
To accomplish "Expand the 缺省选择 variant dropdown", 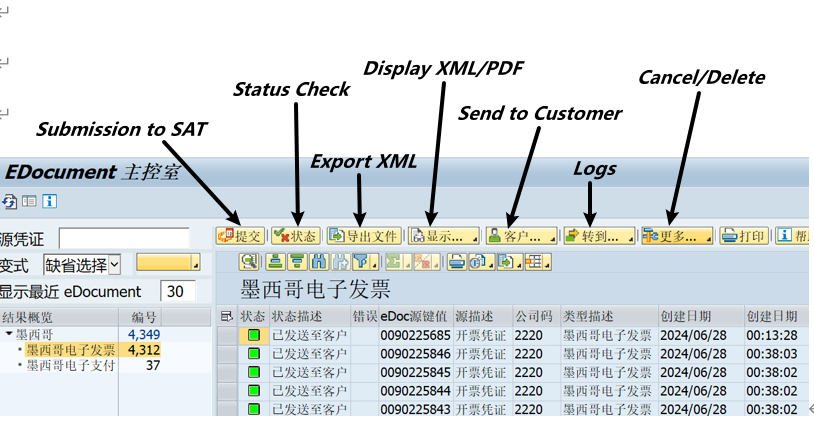I will point(115,265).
